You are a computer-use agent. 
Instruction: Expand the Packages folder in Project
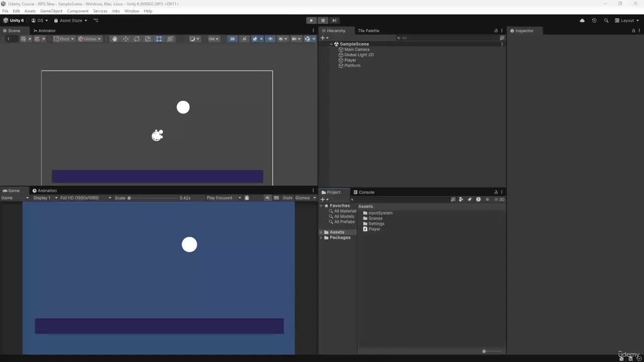pyautogui.click(x=321, y=238)
